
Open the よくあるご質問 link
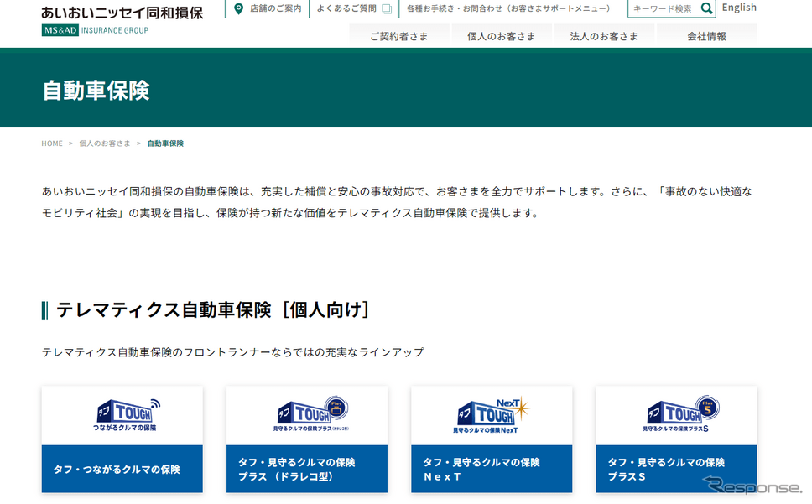coord(346,8)
